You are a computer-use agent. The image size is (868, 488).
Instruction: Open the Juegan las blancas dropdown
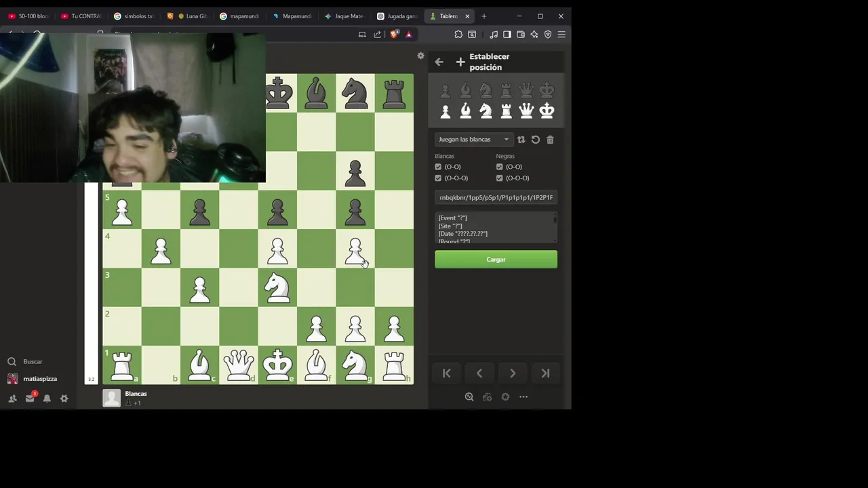coord(473,140)
